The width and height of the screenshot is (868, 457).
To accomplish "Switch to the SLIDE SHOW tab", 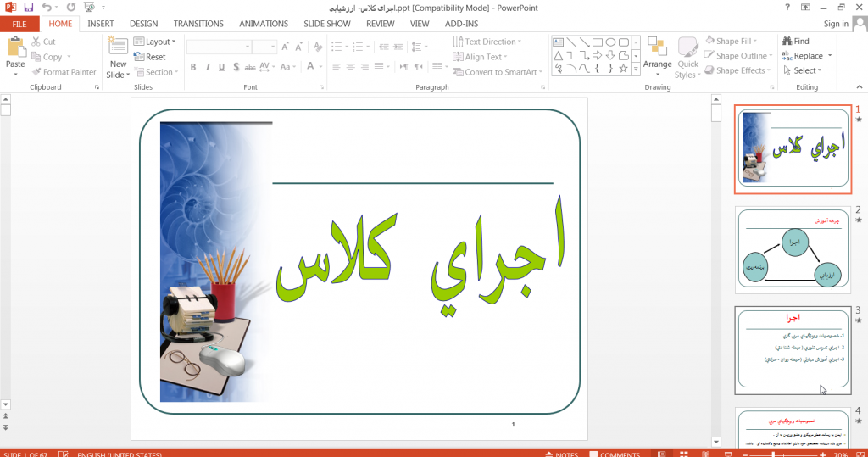I will tap(327, 24).
